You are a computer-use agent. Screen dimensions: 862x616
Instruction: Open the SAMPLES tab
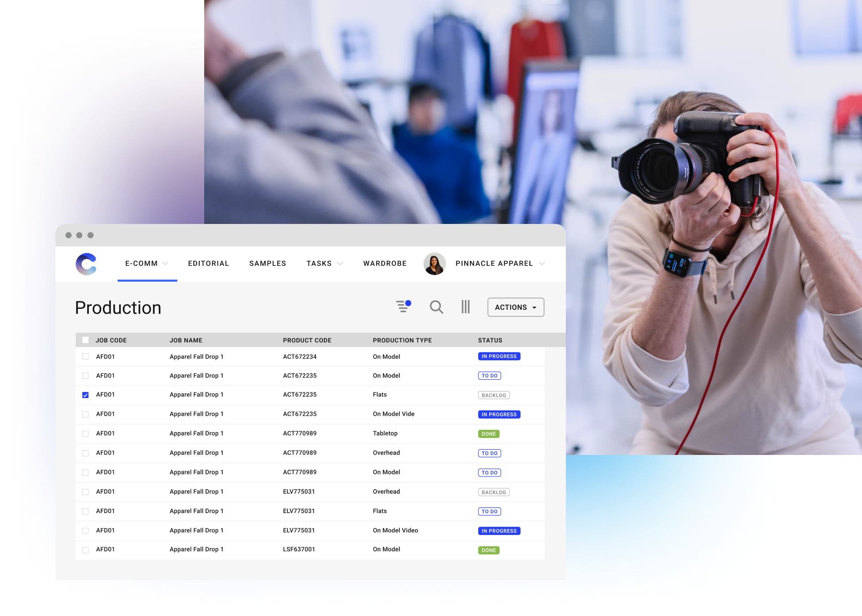[x=268, y=264]
